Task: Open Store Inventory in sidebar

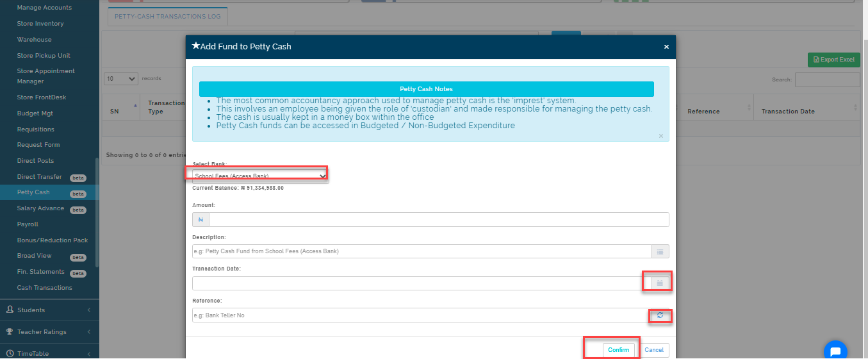Action: 40,24
